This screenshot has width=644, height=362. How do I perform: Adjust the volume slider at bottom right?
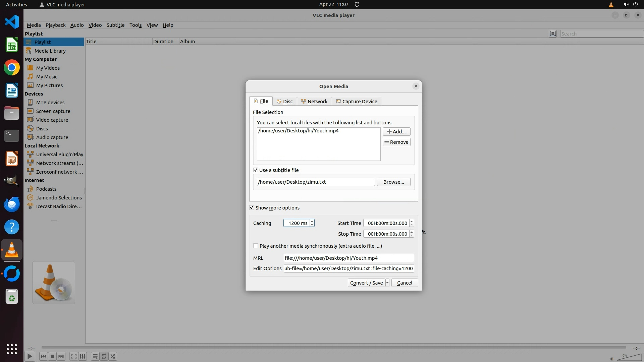click(x=629, y=358)
